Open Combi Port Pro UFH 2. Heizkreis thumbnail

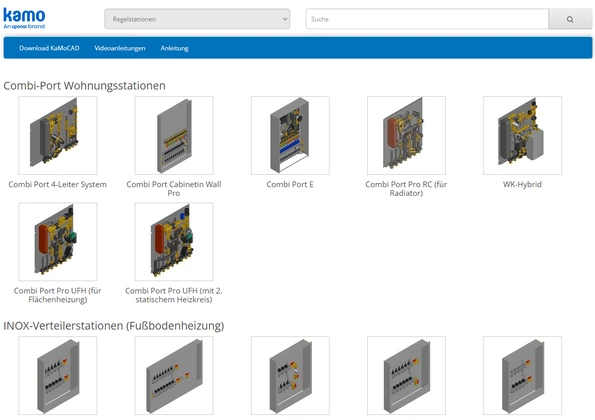pos(174,242)
